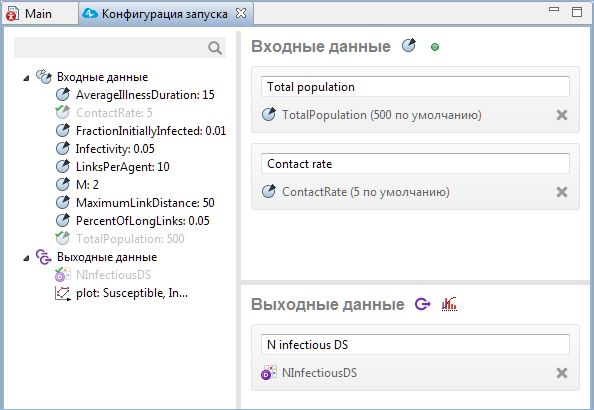Click the search magnifier icon
This screenshot has width=594, height=410.
click(x=215, y=48)
